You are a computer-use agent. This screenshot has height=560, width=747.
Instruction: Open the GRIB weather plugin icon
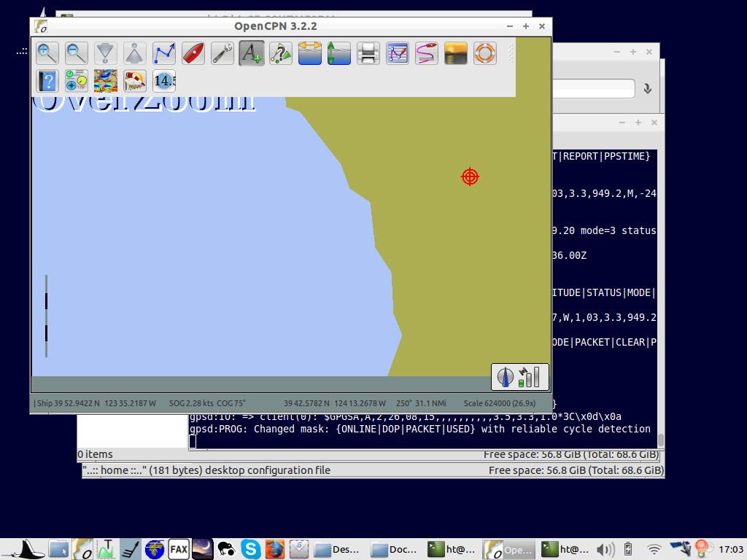tap(106, 80)
